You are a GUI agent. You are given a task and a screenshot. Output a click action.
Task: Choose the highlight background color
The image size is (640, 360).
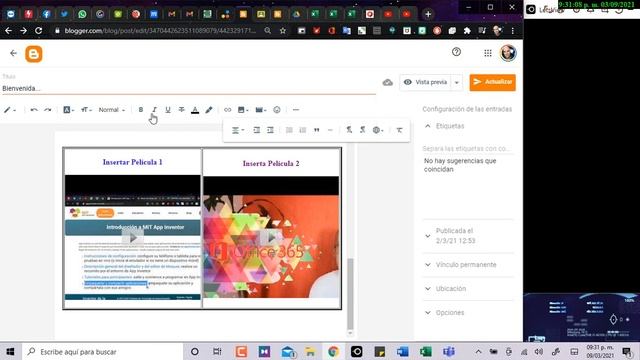(x=209, y=110)
